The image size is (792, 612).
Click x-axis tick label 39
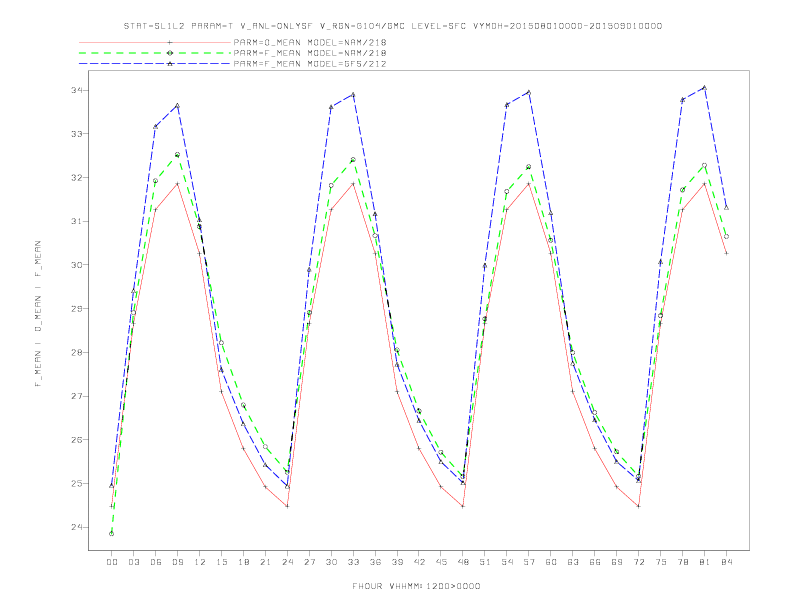coord(398,562)
